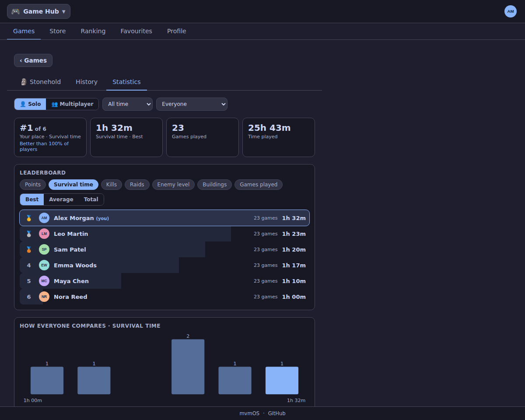Screen dimensions: 525x420
Task: Click the highlighted chart bar above 1h 32m
Action: (x=282, y=380)
